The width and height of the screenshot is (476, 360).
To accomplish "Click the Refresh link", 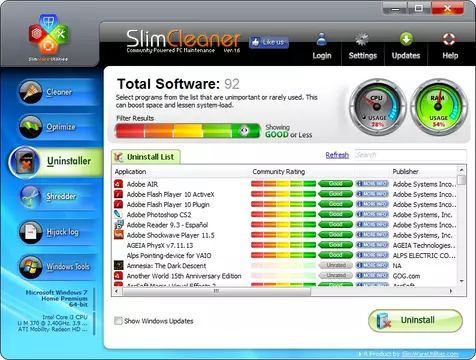I will (x=337, y=155).
